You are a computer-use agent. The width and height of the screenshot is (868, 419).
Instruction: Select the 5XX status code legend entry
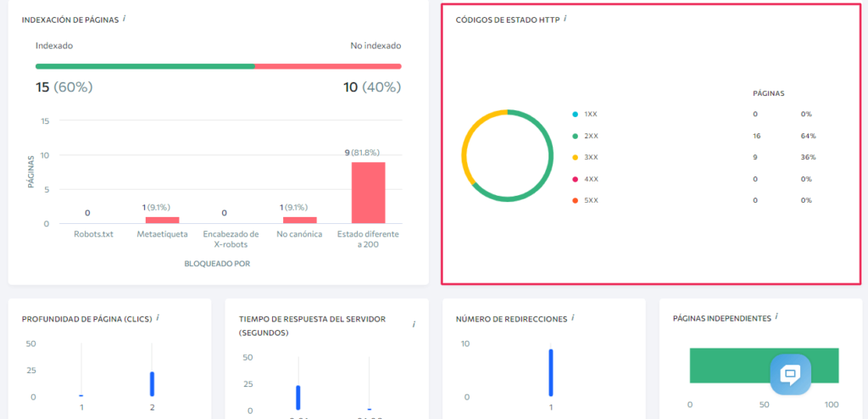click(591, 200)
